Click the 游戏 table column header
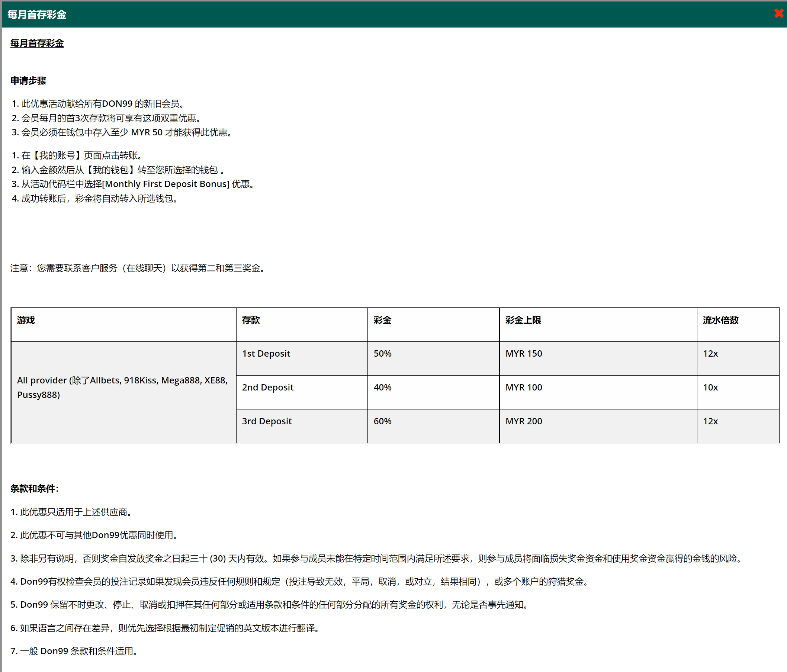 (25, 320)
